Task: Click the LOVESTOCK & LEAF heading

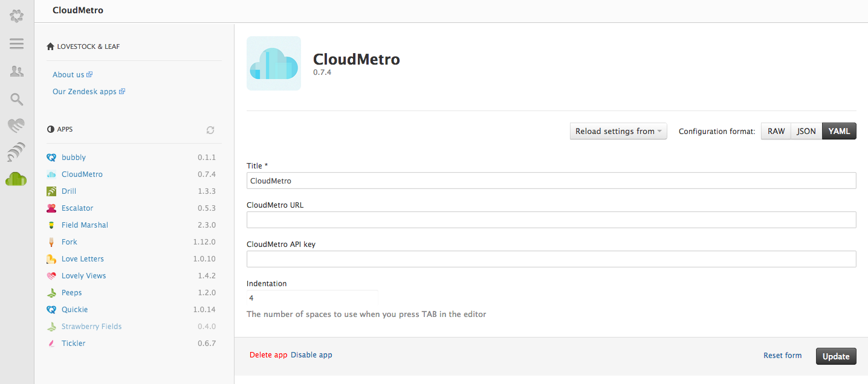Action: click(x=88, y=46)
